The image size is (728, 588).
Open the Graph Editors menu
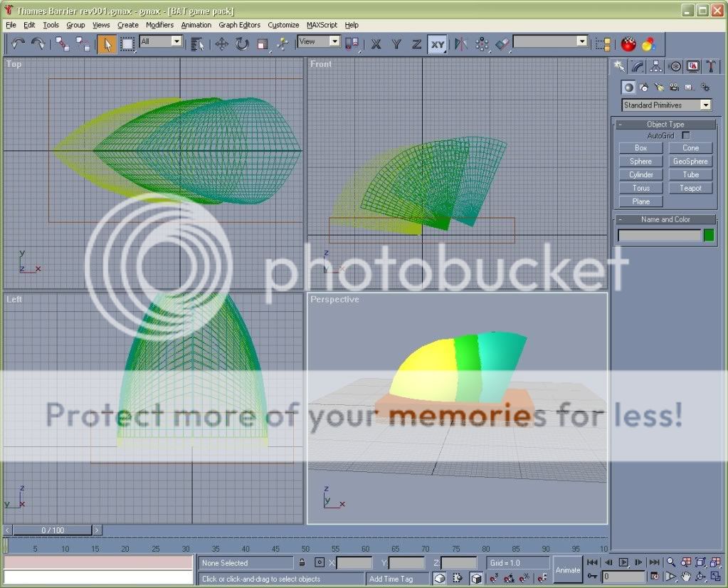(x=239, y=25)
